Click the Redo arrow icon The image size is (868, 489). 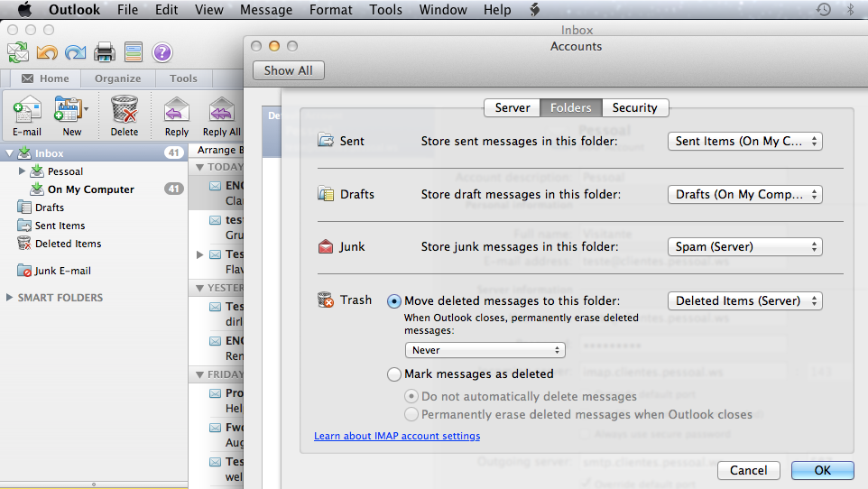pyautogui.click(x=75, y=52)
